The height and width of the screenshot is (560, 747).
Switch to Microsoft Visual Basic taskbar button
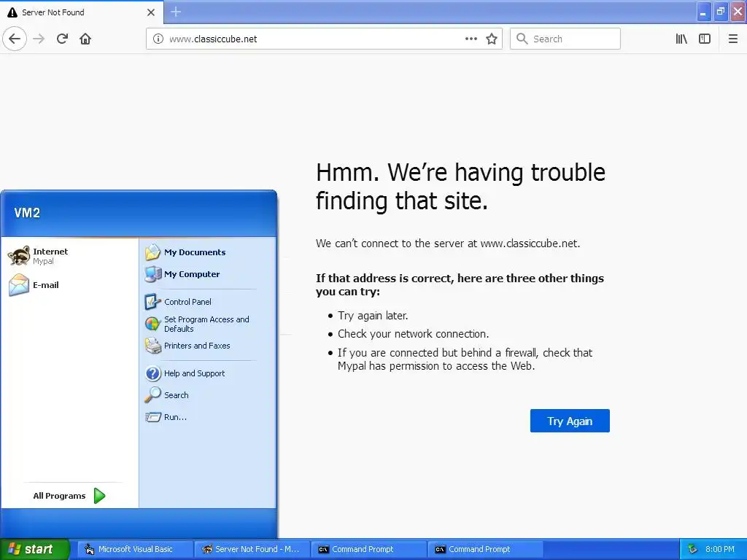tap(136, 549)
